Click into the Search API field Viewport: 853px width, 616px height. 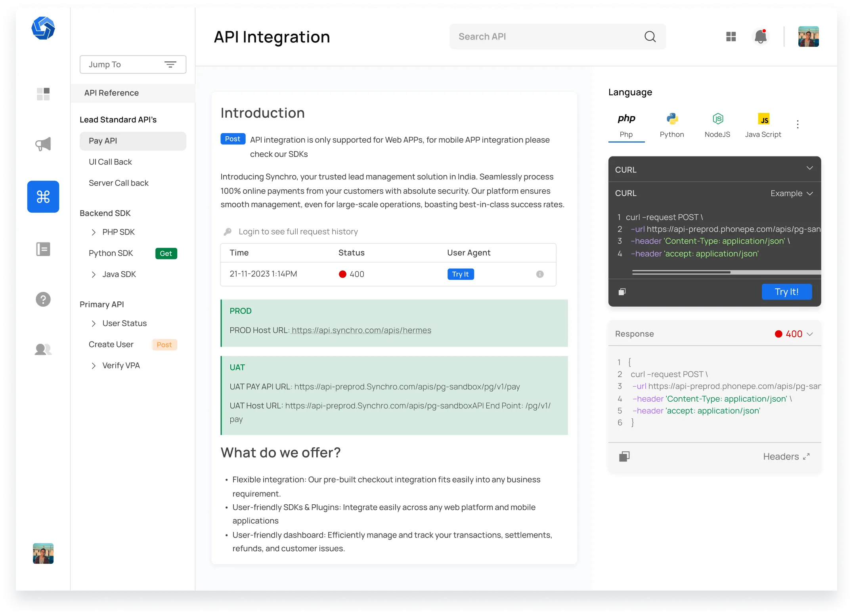tap(557, 36)
